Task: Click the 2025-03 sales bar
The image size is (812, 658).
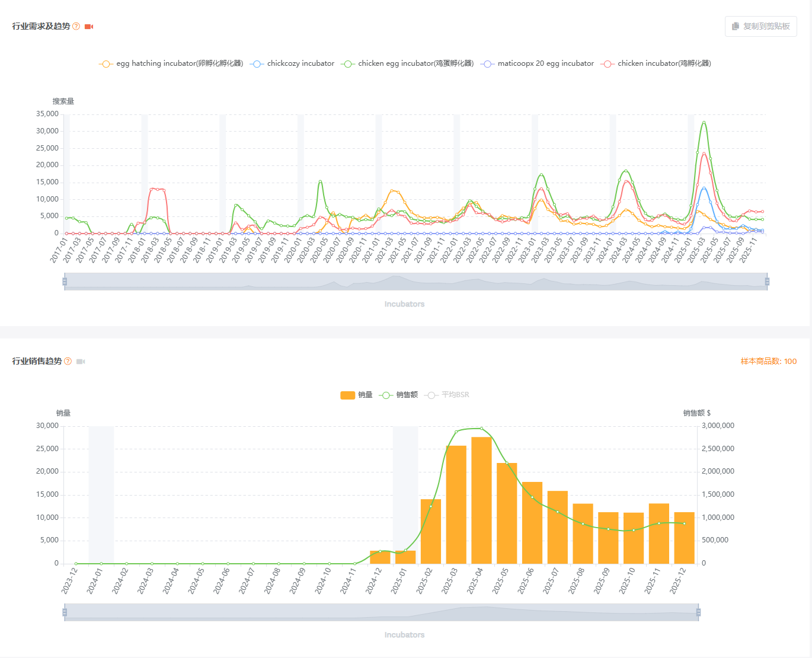Action: (456, 504)
